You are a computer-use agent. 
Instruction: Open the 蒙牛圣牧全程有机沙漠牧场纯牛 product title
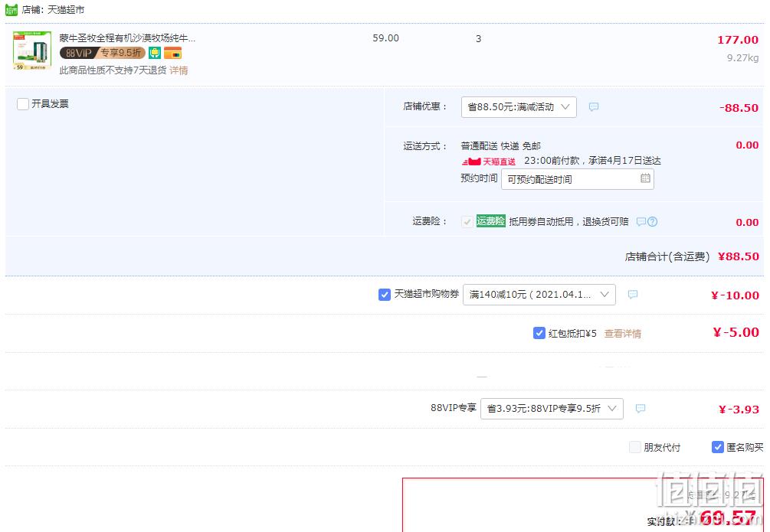click(127, 38)
